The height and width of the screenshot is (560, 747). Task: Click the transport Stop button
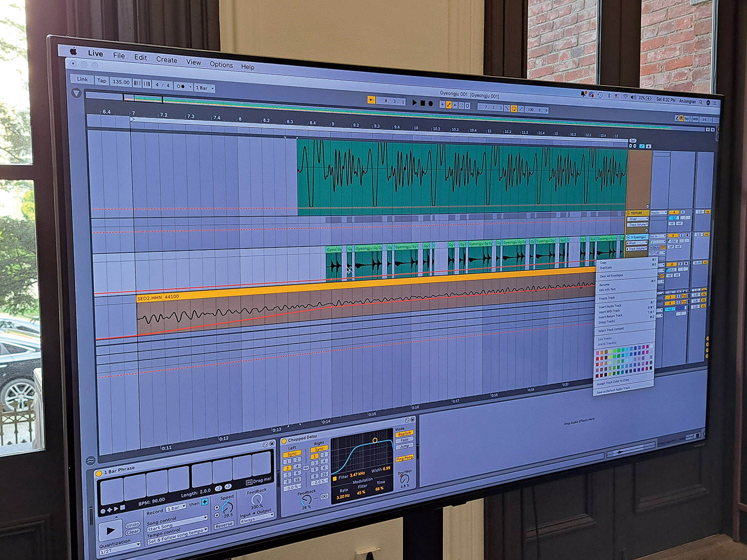pyautogui.click(x=423, y=103)
